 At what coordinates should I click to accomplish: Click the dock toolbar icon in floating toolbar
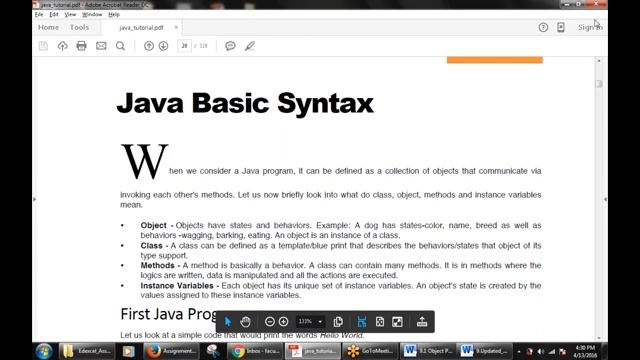(x=422, y=322)
